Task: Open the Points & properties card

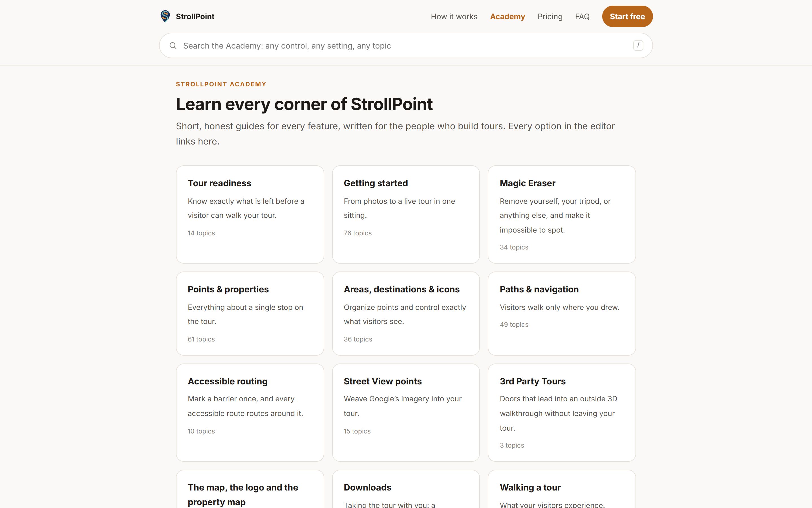Action: click(250, 314)
